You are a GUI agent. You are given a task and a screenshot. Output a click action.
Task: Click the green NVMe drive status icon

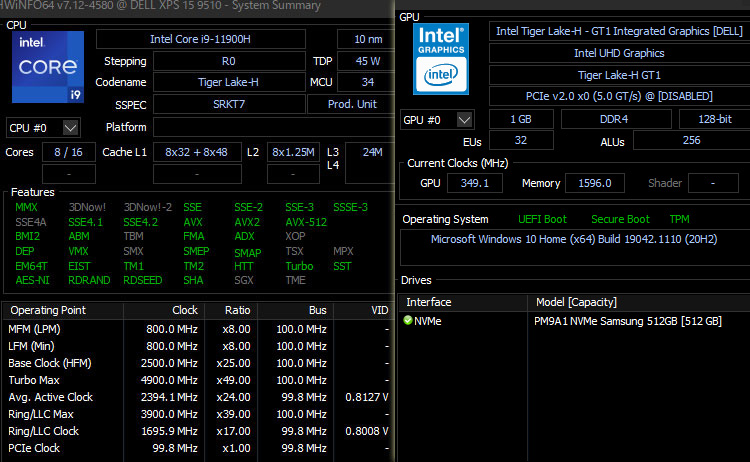pyautogui.click(x=408, y=321)
